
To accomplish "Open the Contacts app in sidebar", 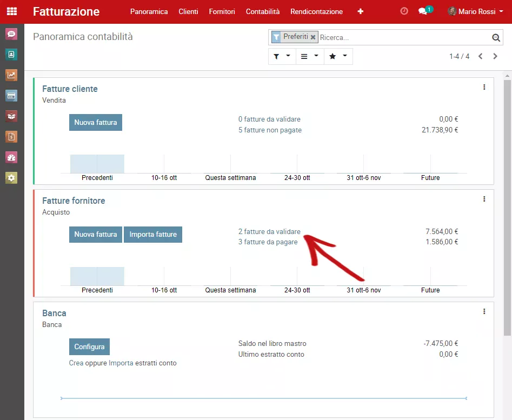I will [11, 55].
